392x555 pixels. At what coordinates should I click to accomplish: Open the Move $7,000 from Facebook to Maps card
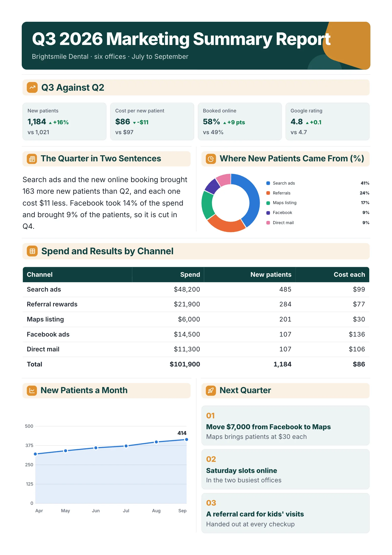[285, 426]
